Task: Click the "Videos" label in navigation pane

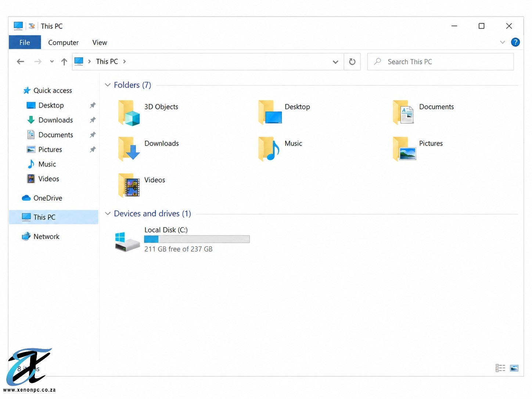Action: (48, 179)
